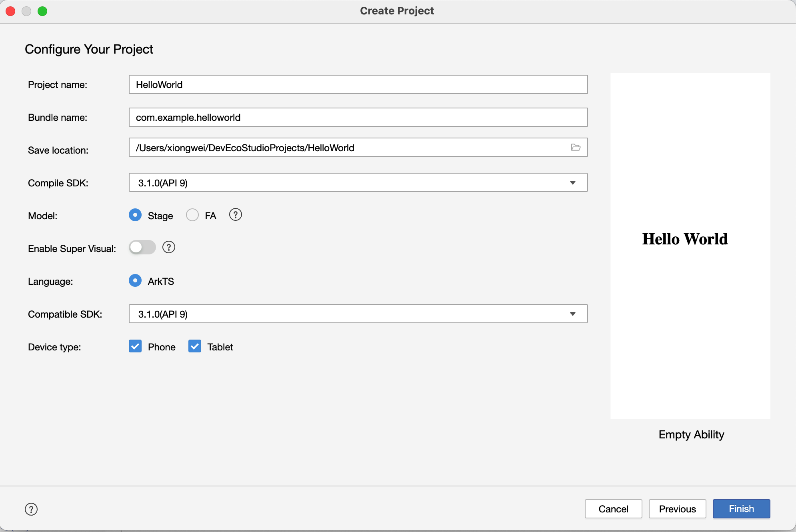This screenshot has height=532, width=796.
Task: Click the folder icon for save location
Action: click(x=575, y=147)
